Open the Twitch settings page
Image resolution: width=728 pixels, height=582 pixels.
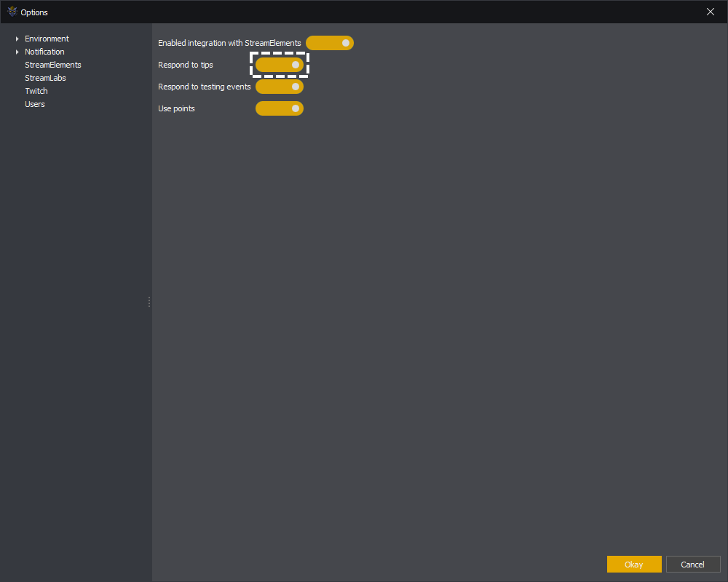click(36, 91)
